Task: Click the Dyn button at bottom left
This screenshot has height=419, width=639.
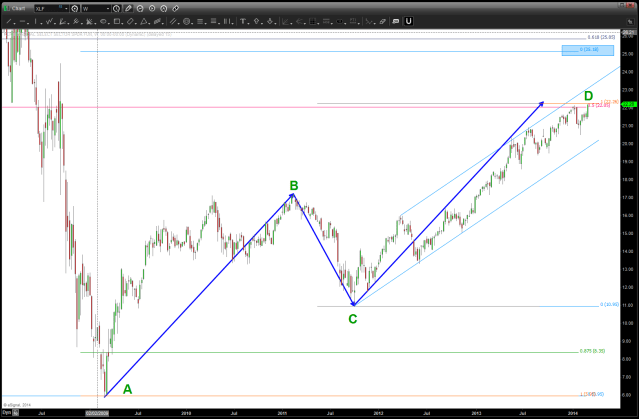Action: [x=7, y=412]
